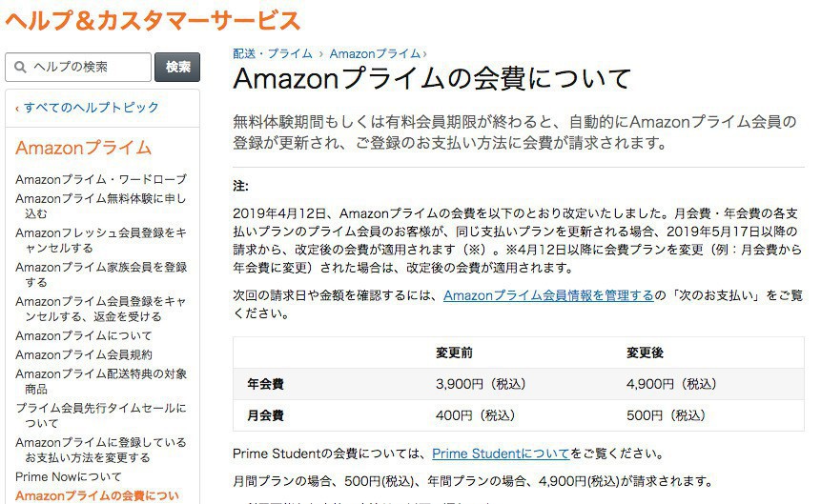821x504 pixels.
Task: Click the magnifier icon in search box
Action: [x=20, y=67]
